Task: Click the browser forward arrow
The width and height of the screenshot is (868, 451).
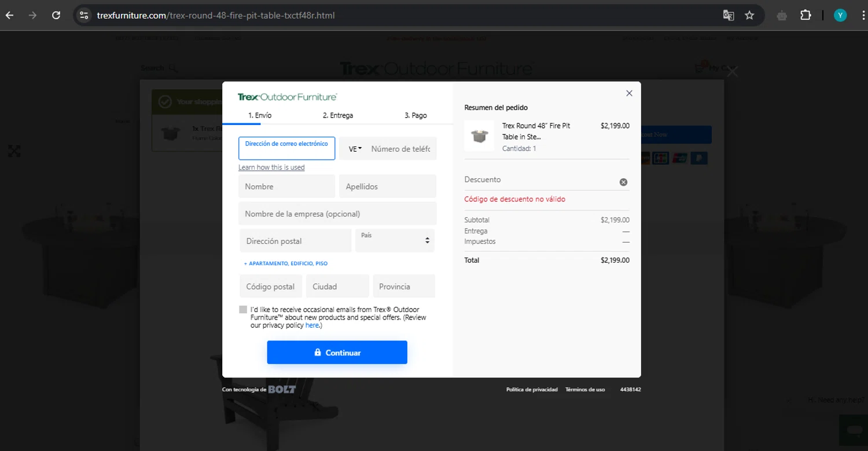Action: pos(32,16)
